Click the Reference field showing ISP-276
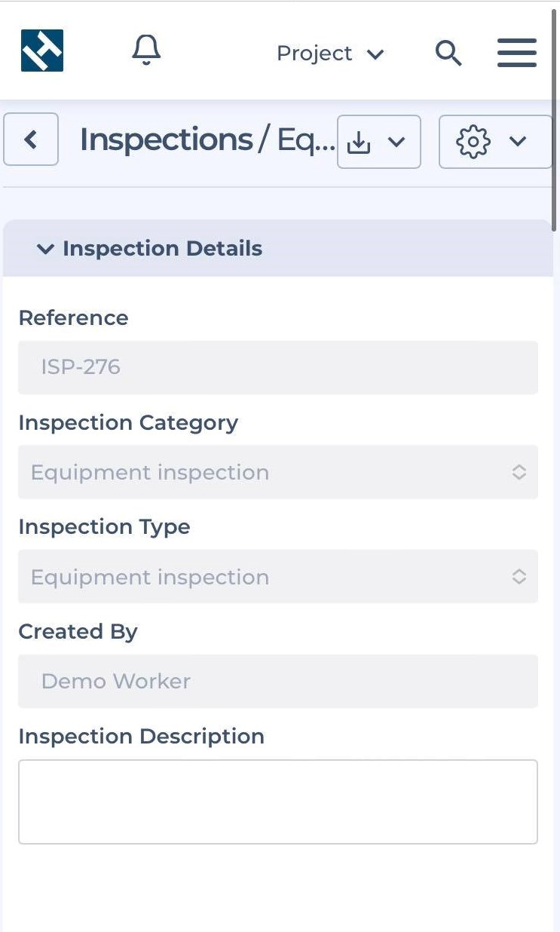 tap(278, 367)
